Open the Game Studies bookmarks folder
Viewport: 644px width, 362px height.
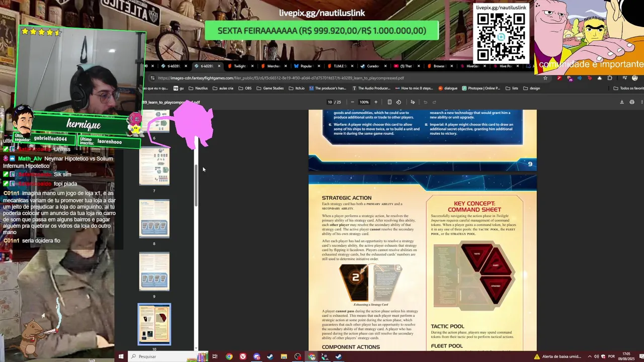270,88
